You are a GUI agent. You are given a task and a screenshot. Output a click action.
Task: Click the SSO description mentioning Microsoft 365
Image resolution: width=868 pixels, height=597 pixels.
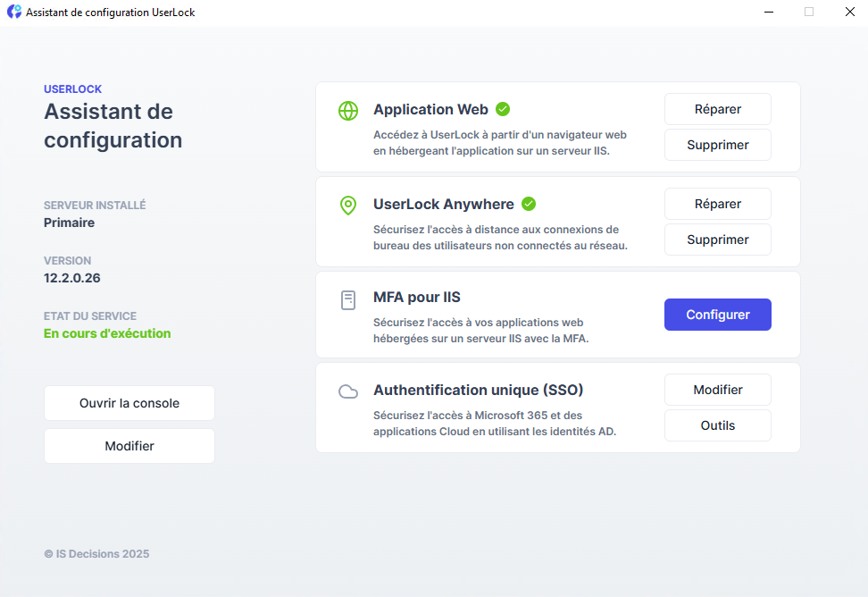pos(495,423)
